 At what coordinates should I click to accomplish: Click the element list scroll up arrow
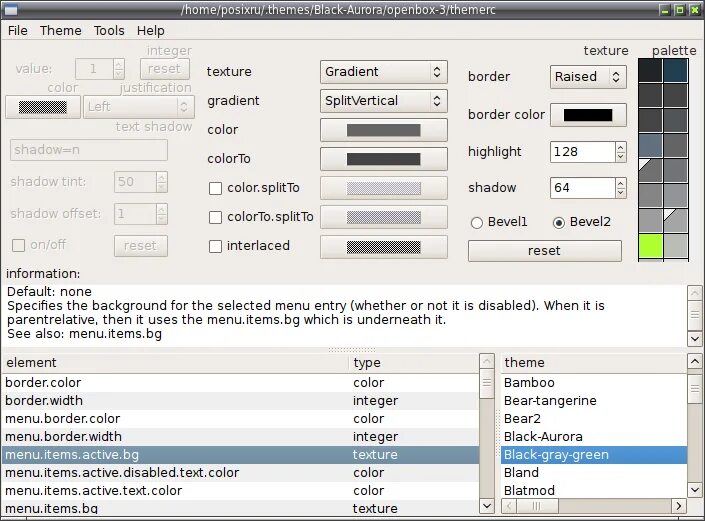click(486, 361)
